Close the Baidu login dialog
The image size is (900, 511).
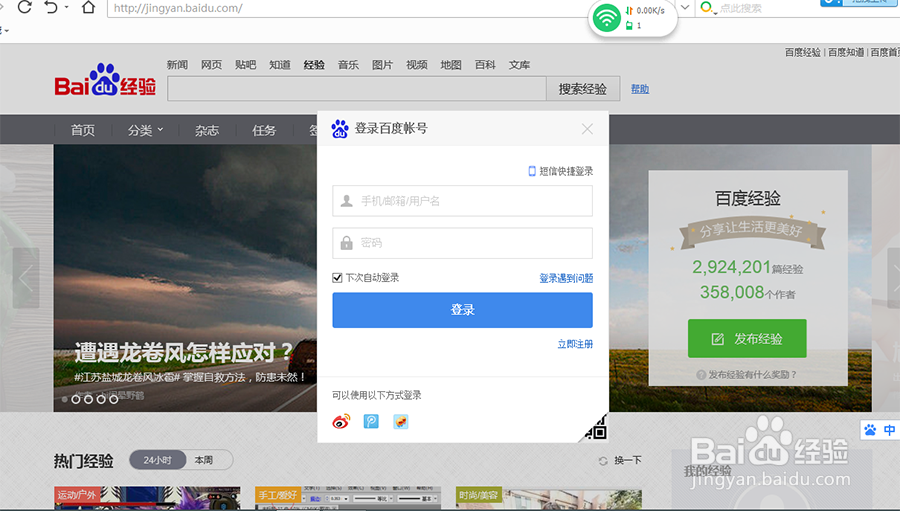(587, 129)
